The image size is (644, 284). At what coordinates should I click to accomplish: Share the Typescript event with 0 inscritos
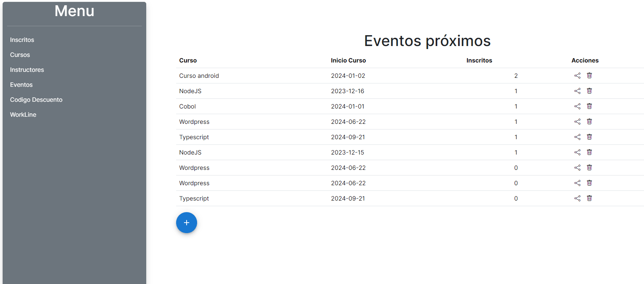(x=577, y=198)
